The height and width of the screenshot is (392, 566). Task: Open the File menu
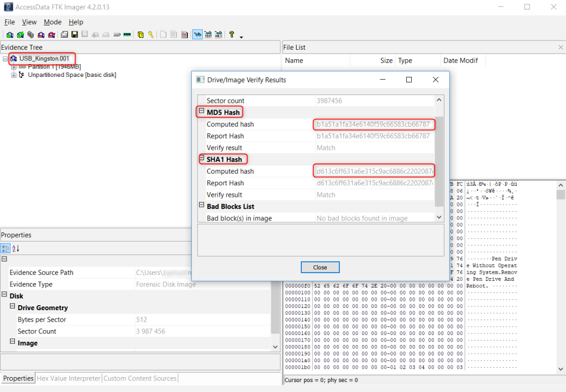9,22
